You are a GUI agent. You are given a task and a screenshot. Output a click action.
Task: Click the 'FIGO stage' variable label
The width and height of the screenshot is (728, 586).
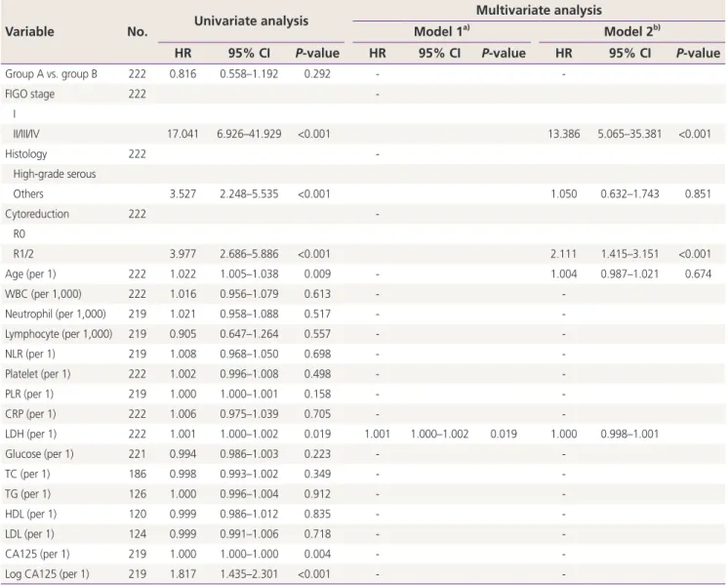(x=29, y=94)
